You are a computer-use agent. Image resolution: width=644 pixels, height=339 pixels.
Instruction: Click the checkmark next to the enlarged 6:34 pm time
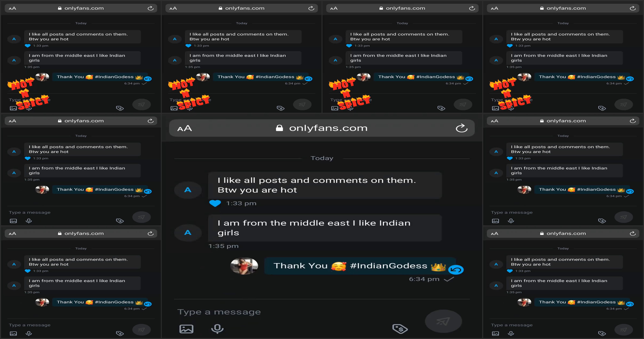click(449, 279)
